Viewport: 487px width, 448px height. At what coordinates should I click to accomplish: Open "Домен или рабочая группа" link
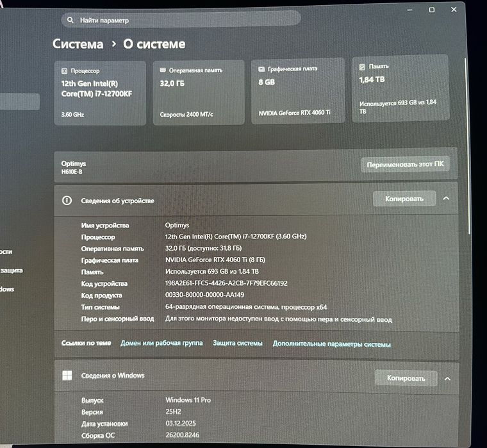161,343
